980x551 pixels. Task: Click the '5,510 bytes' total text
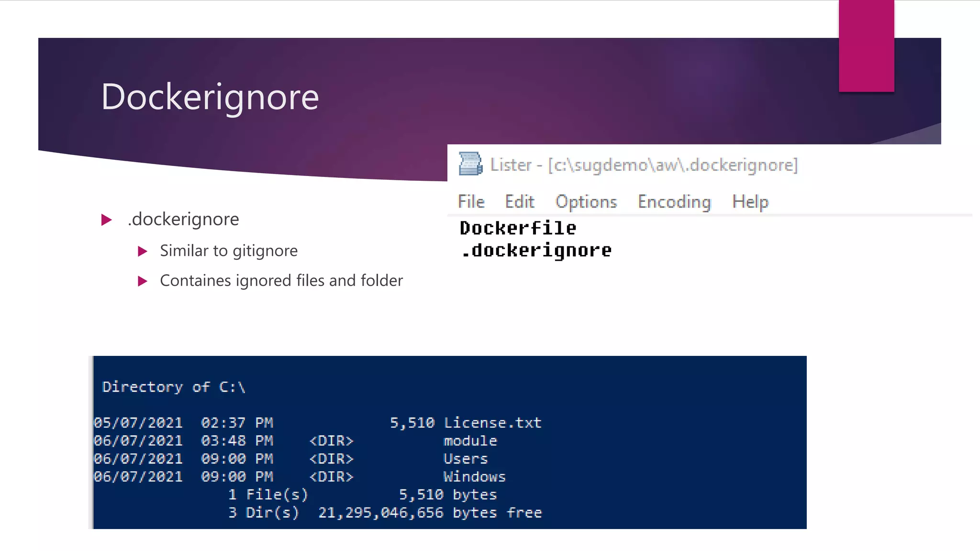(x=448, y=495)
